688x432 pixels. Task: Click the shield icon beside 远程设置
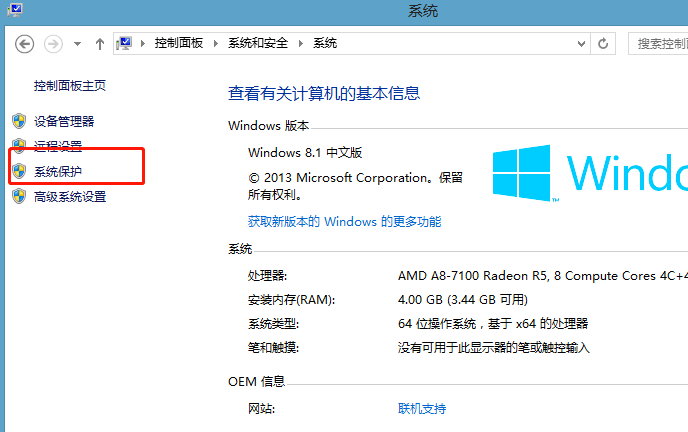19,146
